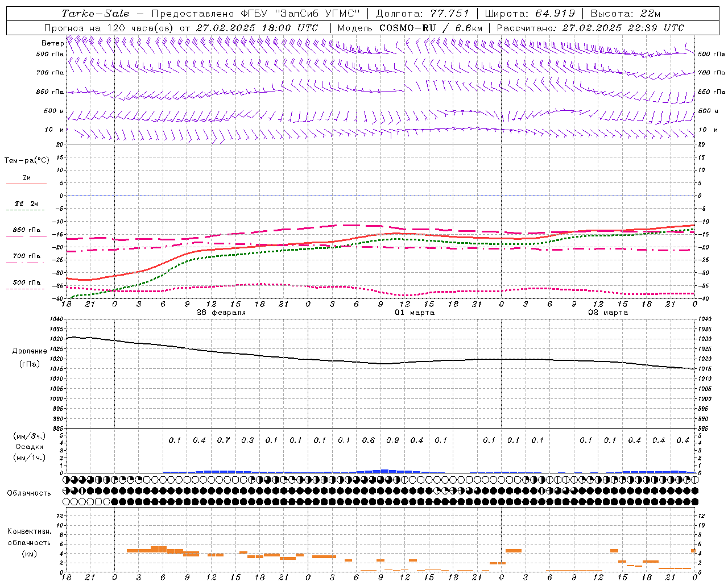Screen dimensions: 728x582
Task: Click the (гПа) unit under Давление
Action: (30, 364)
